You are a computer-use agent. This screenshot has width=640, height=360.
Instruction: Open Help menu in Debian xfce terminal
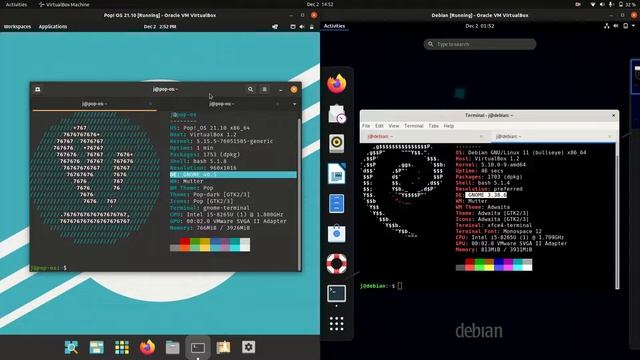coord(449,126)
